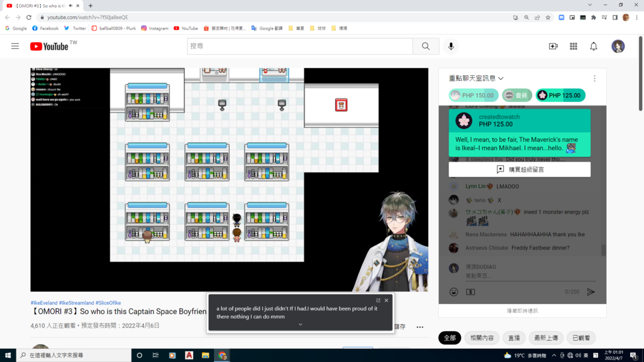
Task: Go to YouTube home via the logo
Action: tap(49, 47)
